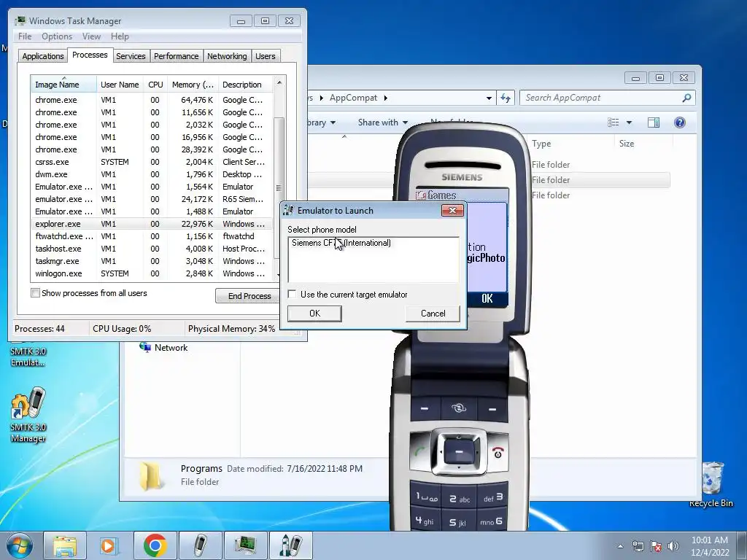Screen dimensions: 747x560
Task: Open the Windows Start menu orb
Action: tap(20, 545)
